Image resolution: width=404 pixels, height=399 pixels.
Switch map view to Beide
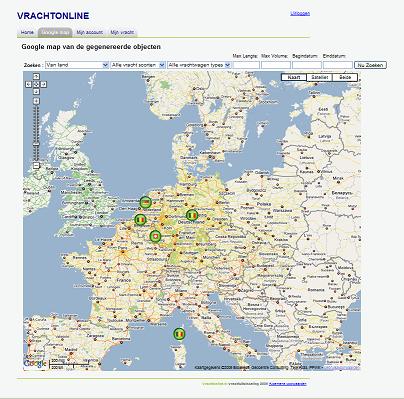pos(345,77)
